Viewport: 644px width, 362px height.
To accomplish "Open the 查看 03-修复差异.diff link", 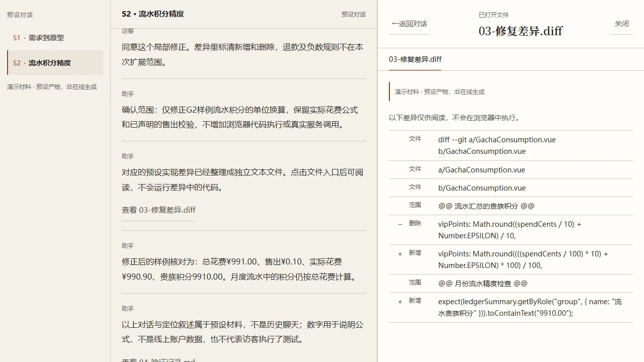I will click(x=158, y=210).
